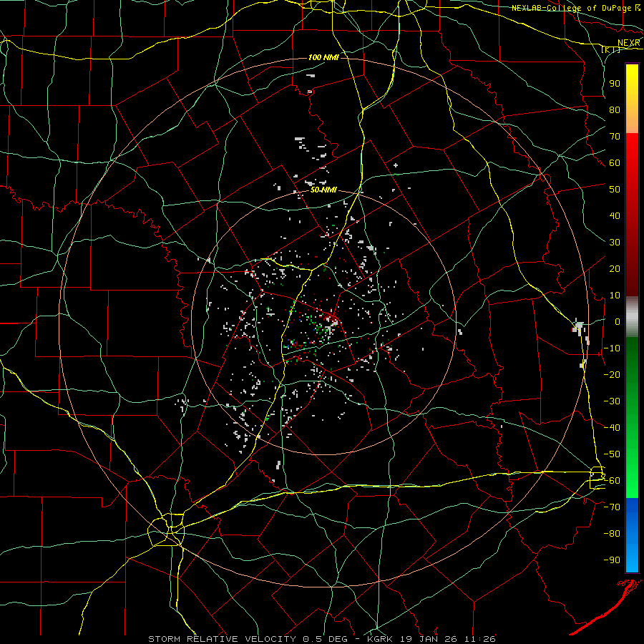
Task: Click the 100 NMI range ring label
Action: pos(323,57)
